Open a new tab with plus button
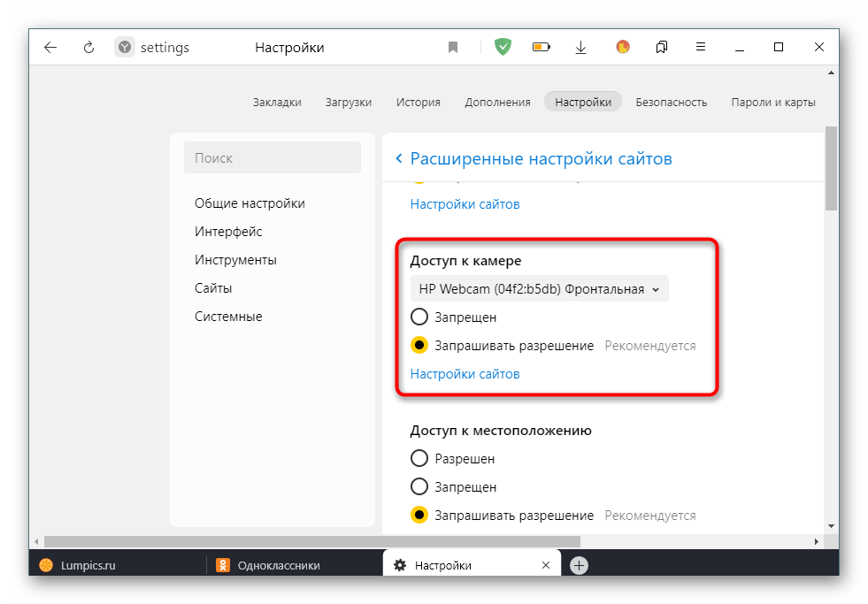Screen dimensions: 868x604 (579, 565)
